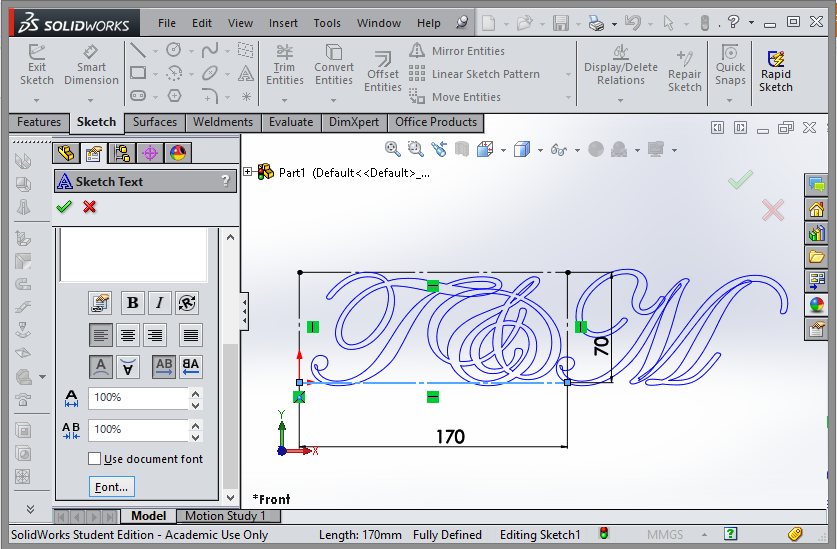Image resolution: width=837 pixels, height=549 pixels.
Task: Open Linear Sketch Pattern dropdown arrow
Action: point(568,74)
